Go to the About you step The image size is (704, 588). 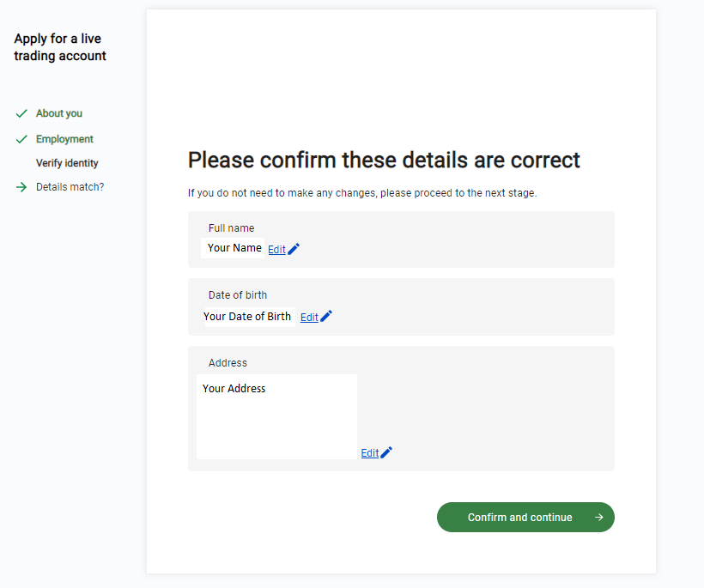tap(59, 113)
